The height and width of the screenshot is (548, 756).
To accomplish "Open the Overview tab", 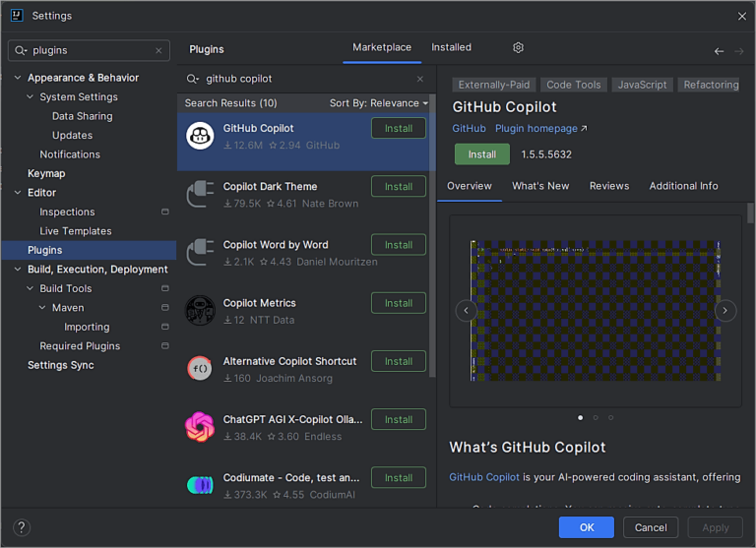I will pos(470,186).
